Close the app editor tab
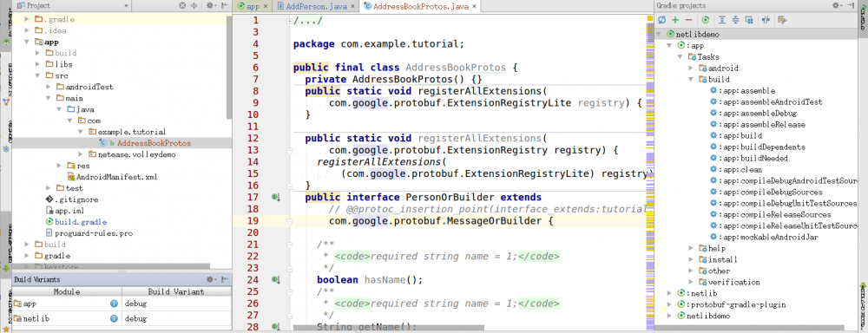868x333 pixels. coord(266,7)
